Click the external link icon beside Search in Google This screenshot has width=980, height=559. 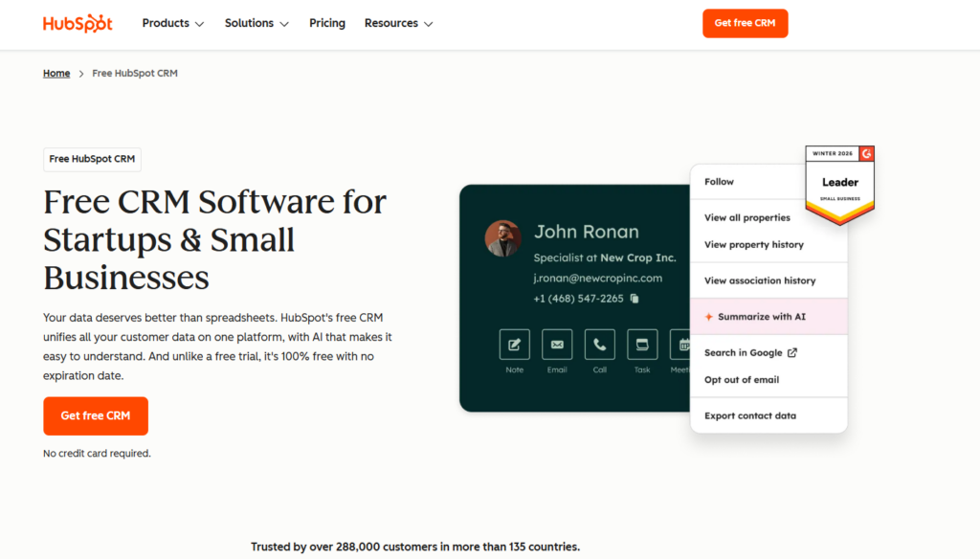click(791, 352)
